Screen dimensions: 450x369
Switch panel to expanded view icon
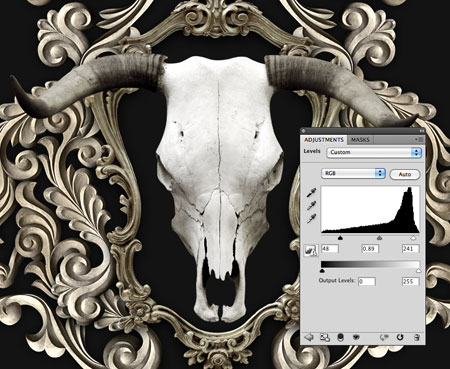(x=325, y=337)
